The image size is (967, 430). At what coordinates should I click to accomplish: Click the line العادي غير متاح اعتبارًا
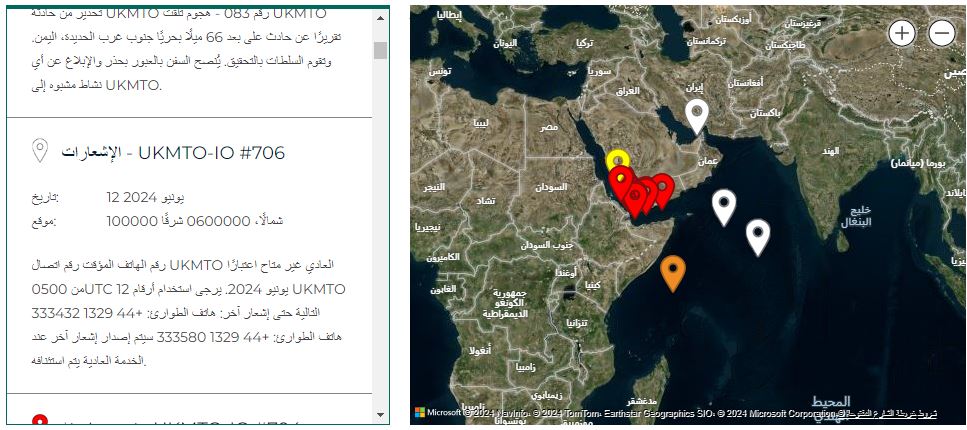[183, 265]
